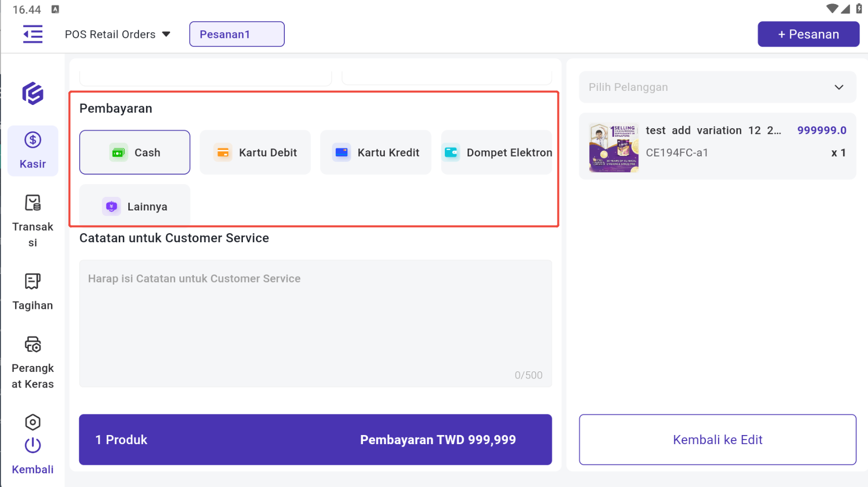Add new order with + Pesanan
The width and height of the screenshot is (868, 487).
click(808, 34)
